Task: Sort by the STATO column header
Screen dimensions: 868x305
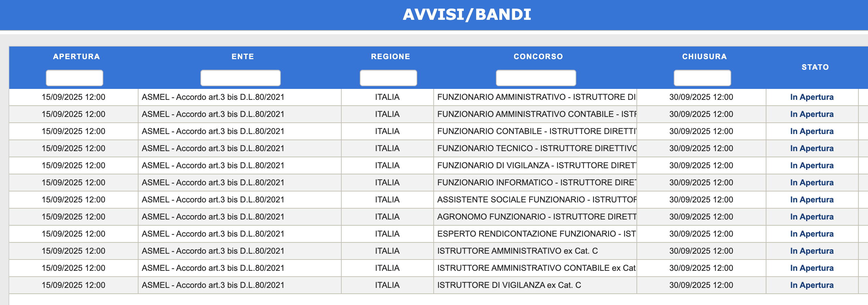Action: pyautogui.click(x=815, y=67)
